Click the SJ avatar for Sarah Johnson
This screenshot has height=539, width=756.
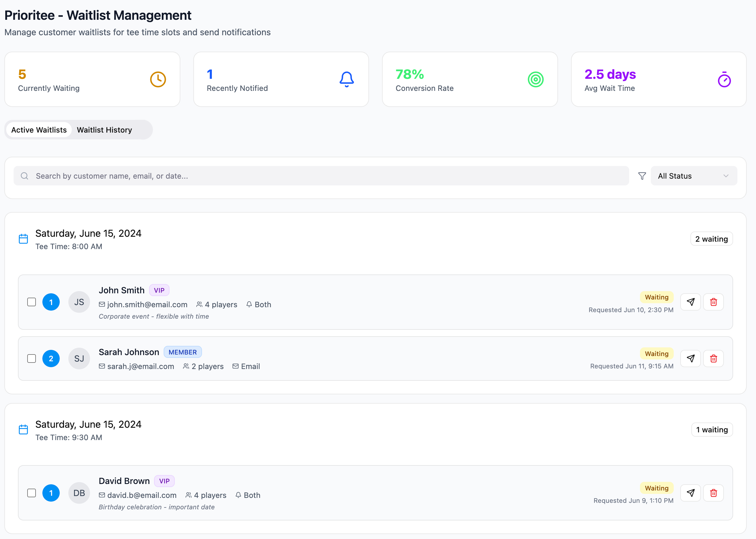click(79, 359)
